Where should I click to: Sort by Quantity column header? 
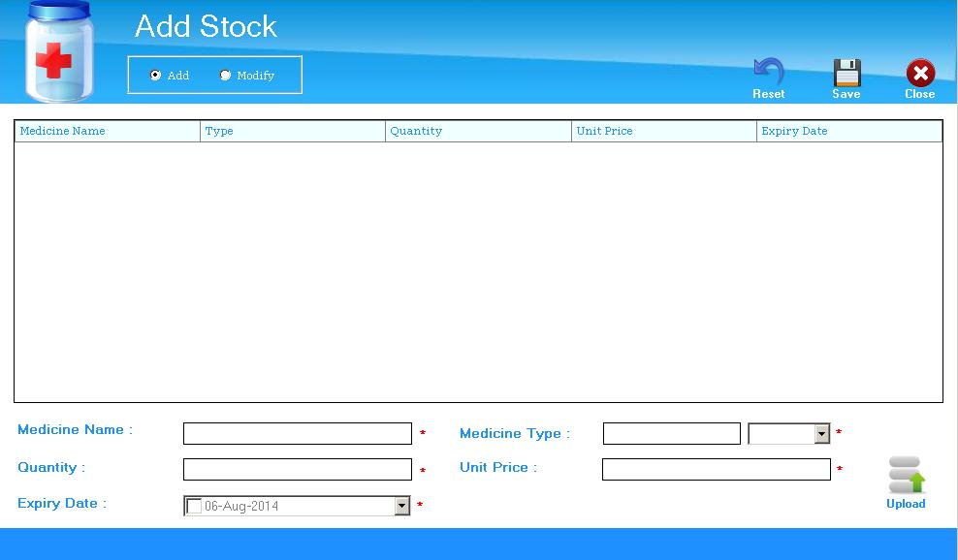(x=478, y=132)
